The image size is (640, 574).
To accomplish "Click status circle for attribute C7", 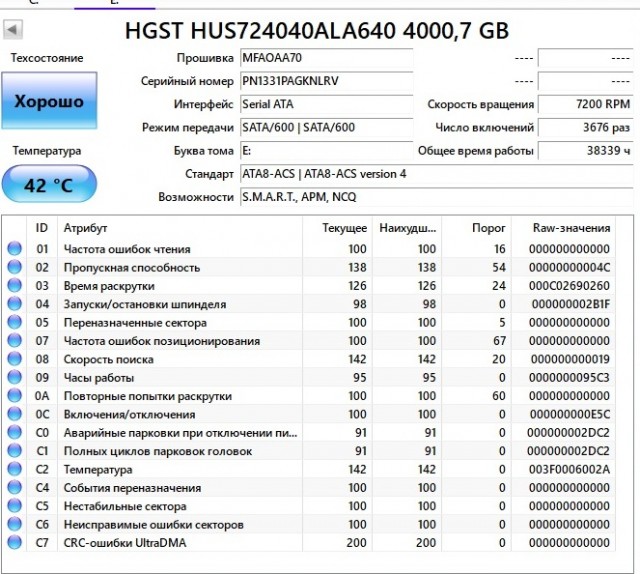I will pos(15,543).
